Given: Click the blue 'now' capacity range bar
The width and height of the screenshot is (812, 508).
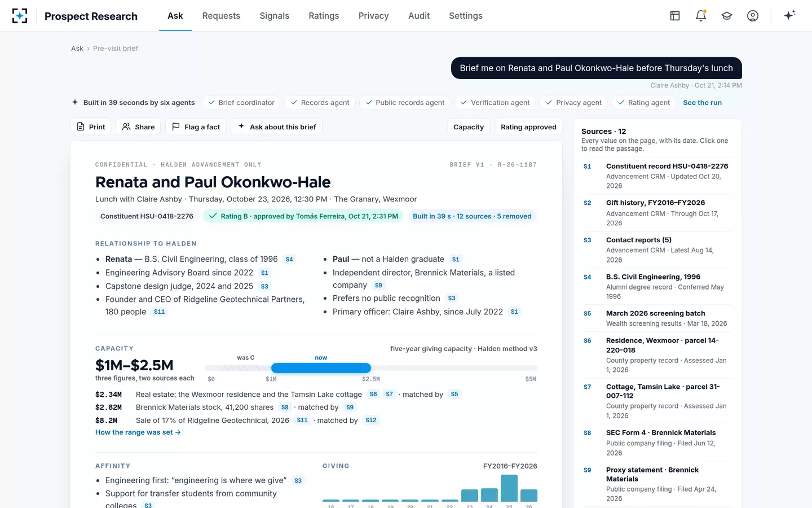Looking at the screenshot, I should (321, 368).
